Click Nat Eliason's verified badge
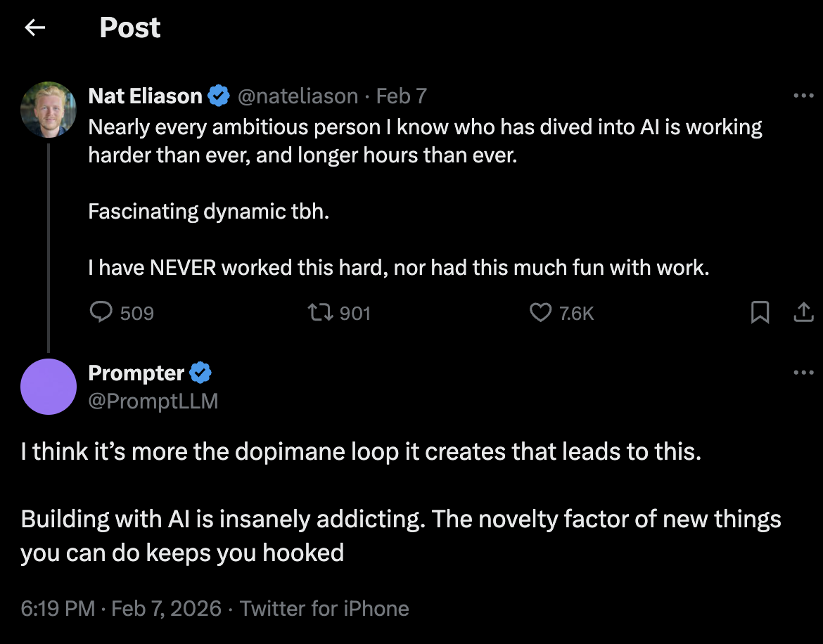Screen dimensions: 823x644 click(x=219, y=96)
